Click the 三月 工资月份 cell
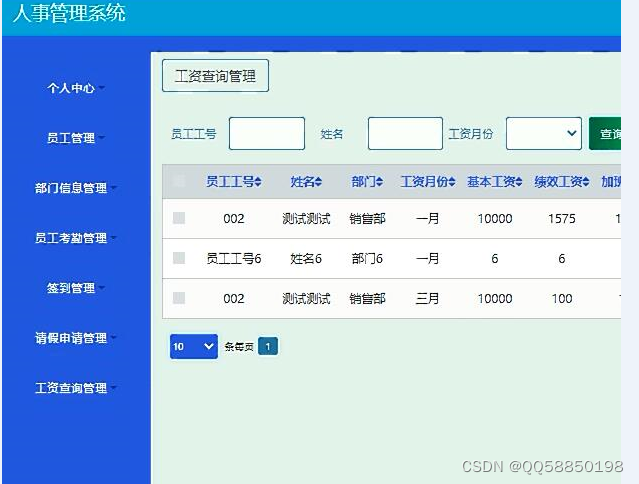The height and width of the screenshot is (484, 639). (x=427, y=299)
